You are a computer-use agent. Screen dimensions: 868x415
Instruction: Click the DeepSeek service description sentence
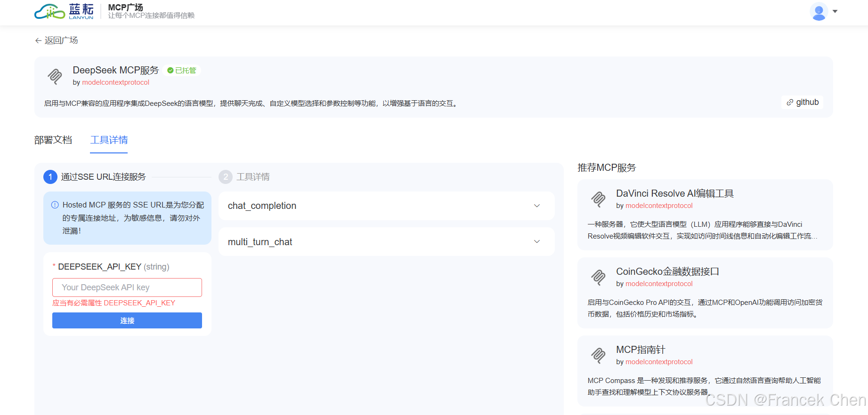click(x=251, y=103)
